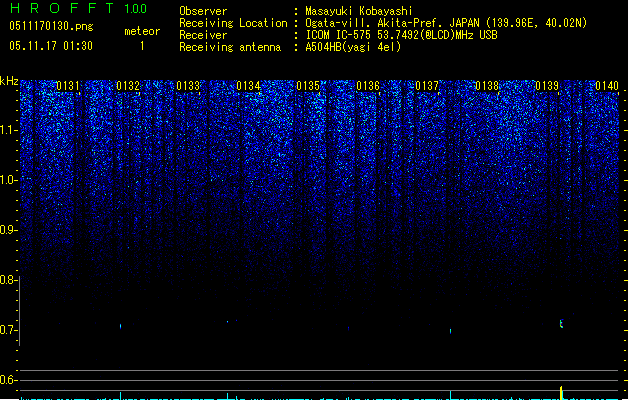Click the meteor label
This screenshot has height=400, width=629.
(x=142, y=31)
